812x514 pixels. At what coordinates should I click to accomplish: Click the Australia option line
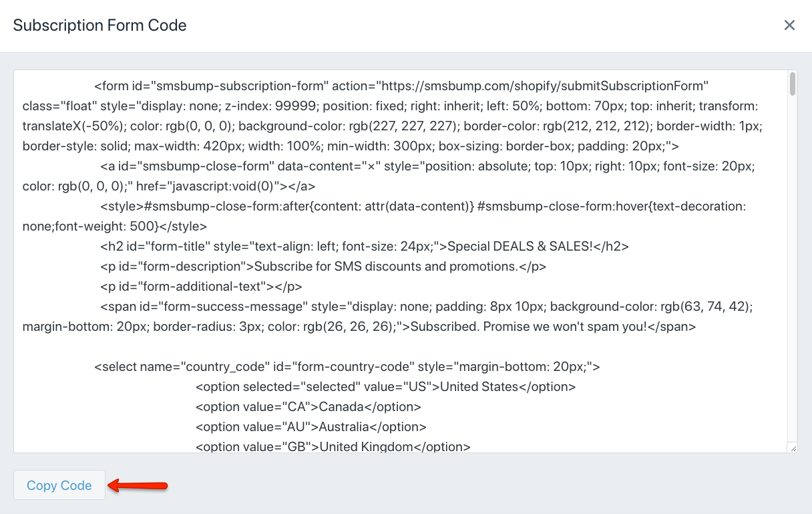pyautogui.click(x=311, y=426)
